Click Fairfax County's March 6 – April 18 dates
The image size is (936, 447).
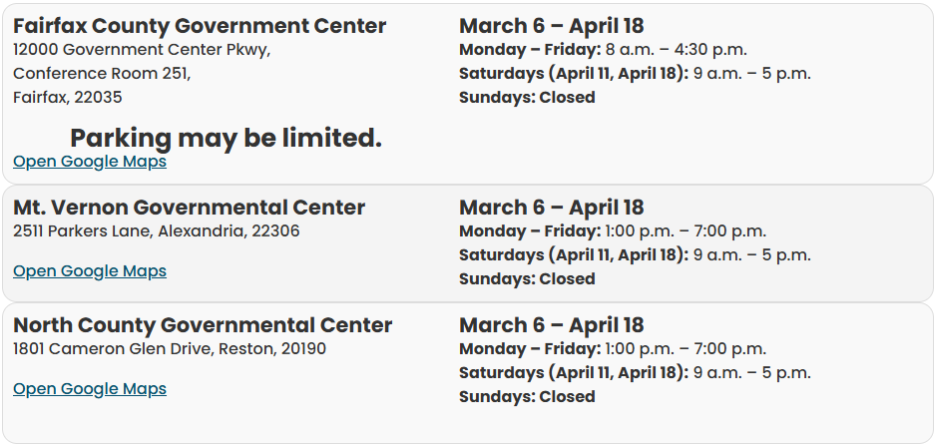pyautogui.click(x=551, y=26)
